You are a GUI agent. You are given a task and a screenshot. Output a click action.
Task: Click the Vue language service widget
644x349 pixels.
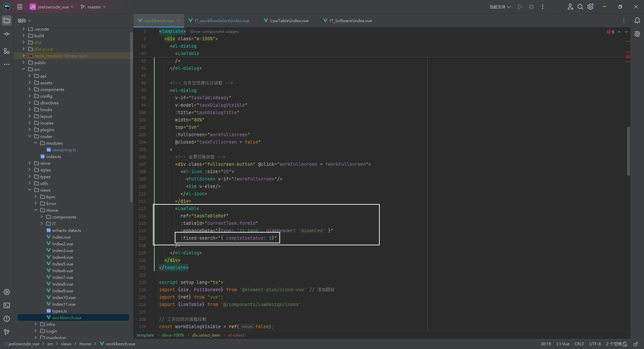[563, 344]
